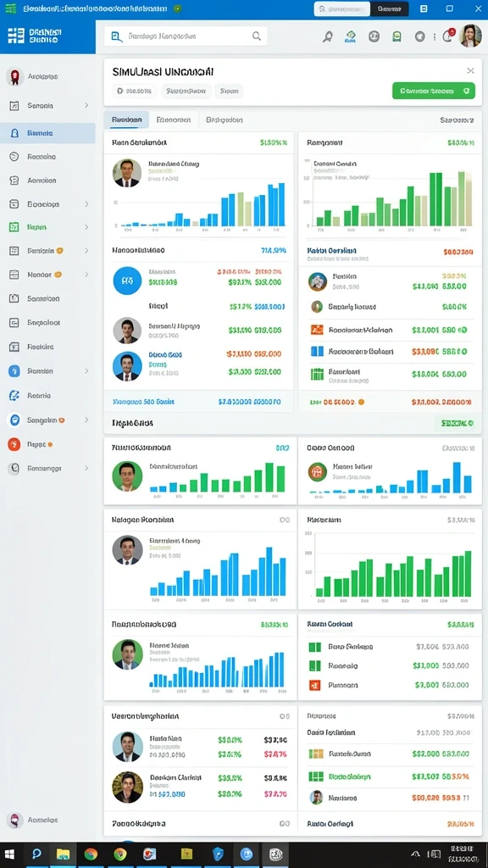The image size is (488, 868).
Task: Expand the second sidebar item chevron
Action: click(86, 105)
